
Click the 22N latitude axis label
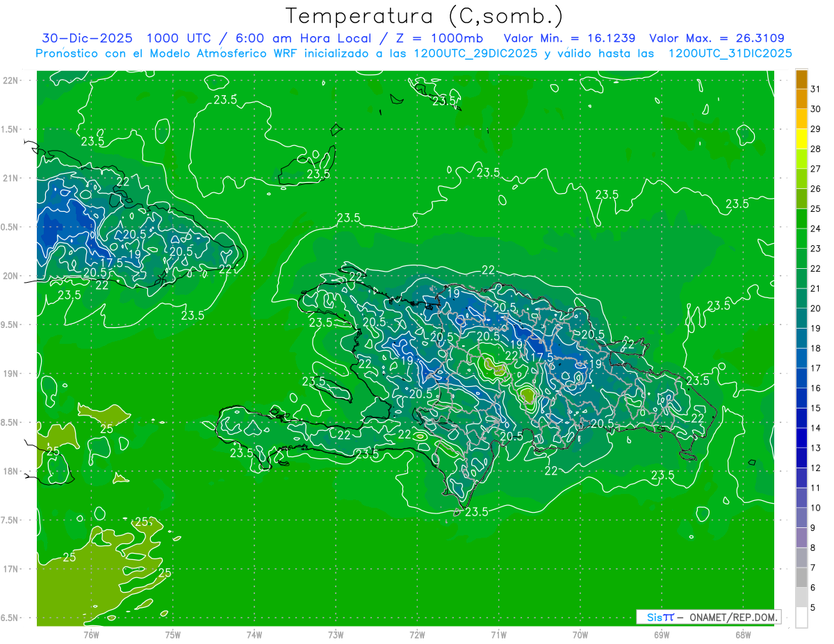coord(11,81)
